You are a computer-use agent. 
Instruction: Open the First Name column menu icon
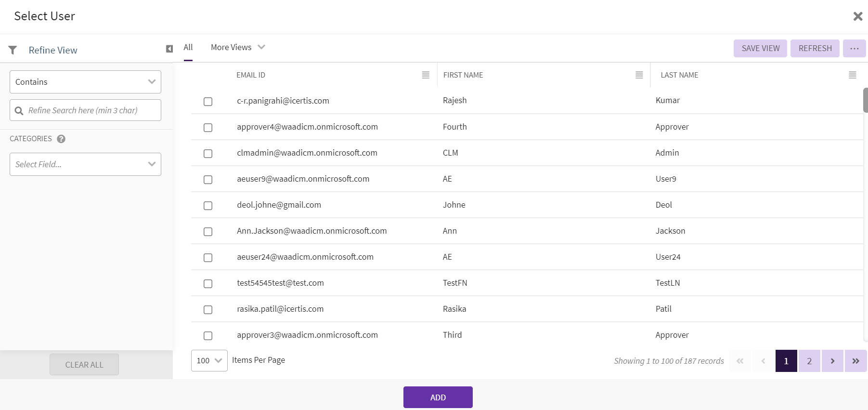coord(639,75)
